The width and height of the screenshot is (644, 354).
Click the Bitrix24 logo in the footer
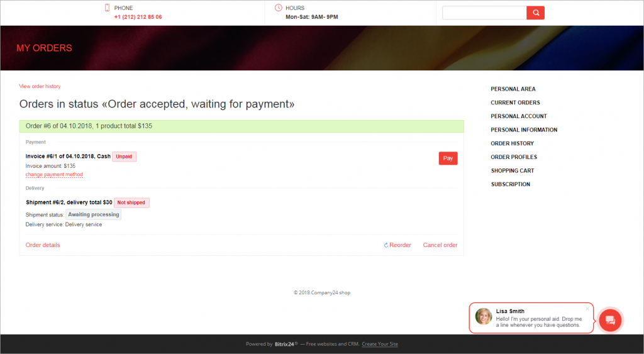pos(286,344)
